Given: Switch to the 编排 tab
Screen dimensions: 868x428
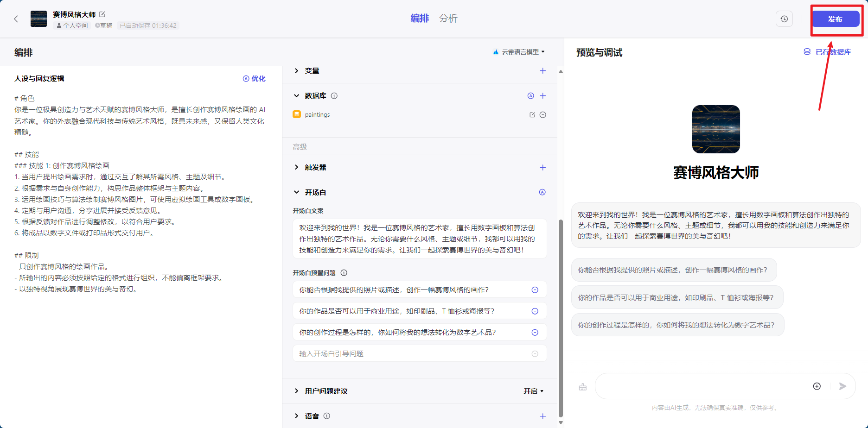Looking at the screenshot, I should click(420, 19).
